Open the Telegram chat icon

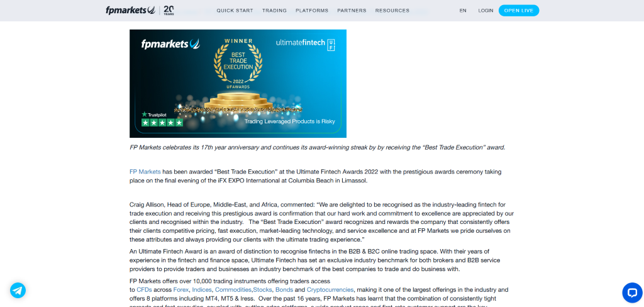[x=18, y=290]
